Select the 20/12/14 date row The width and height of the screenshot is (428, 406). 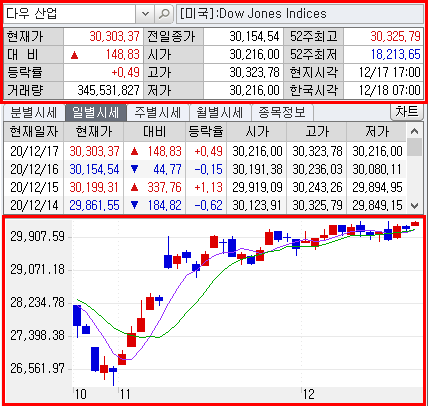coord(205,205)
